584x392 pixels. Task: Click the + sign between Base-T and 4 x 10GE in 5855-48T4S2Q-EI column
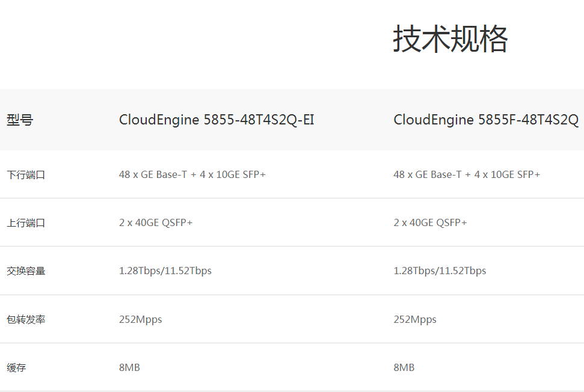pyautogui.click(x=193, y=175)
